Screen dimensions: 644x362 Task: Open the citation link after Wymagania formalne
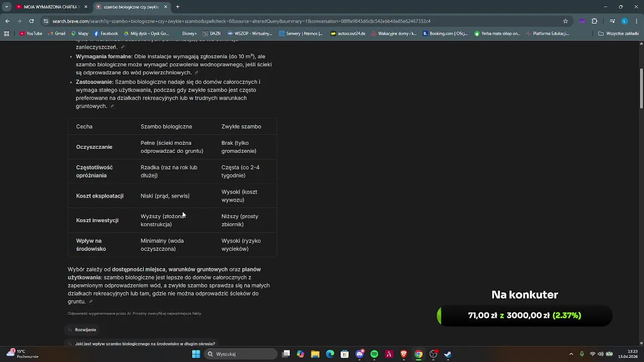tap(196, 73)
